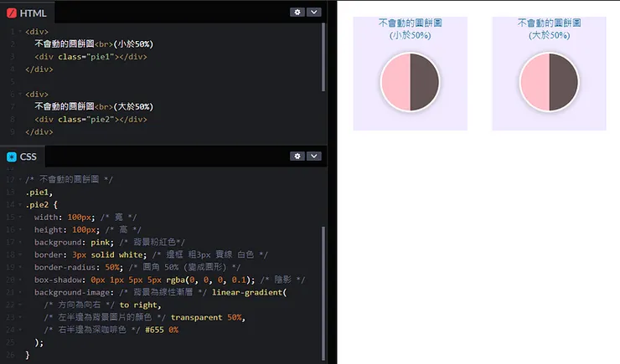Click preview caption containing (小於50%)

point(410,28)
